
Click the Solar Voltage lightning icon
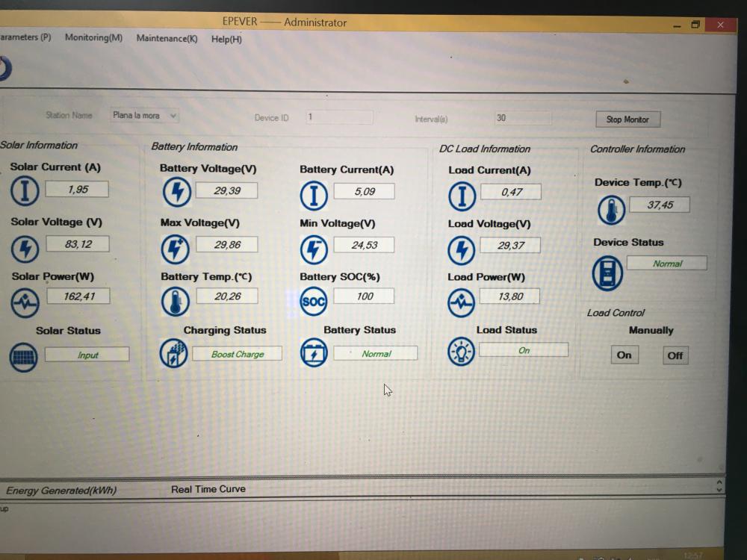point(25,248)
